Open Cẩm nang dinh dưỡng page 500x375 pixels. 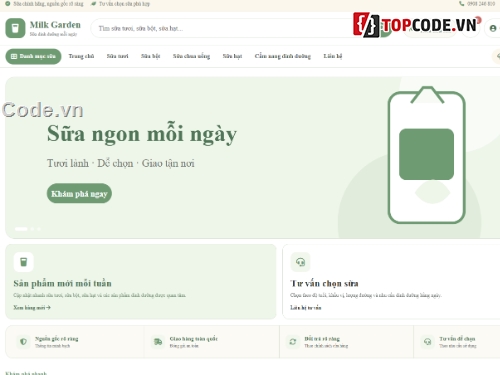pos(283,56)
